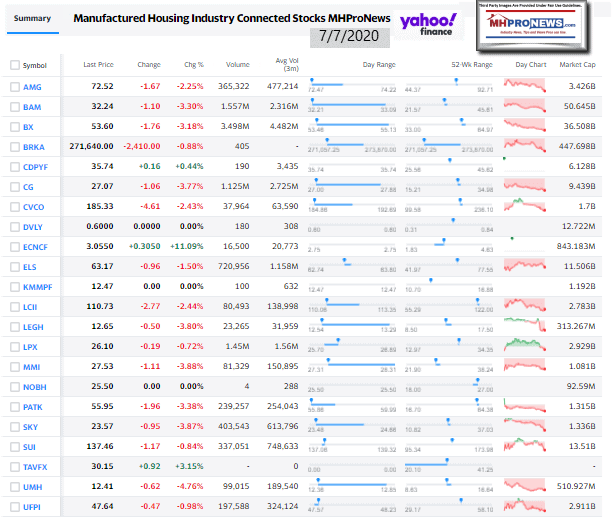Switch to the Summary tab

pyautogui.click(x=31, y=18)
